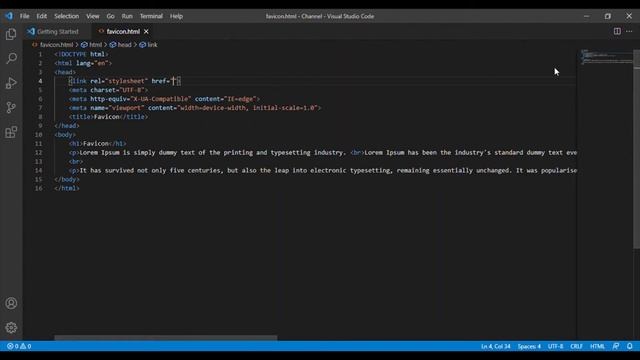Open the Accounts menu icon

[x=11, y=303]
